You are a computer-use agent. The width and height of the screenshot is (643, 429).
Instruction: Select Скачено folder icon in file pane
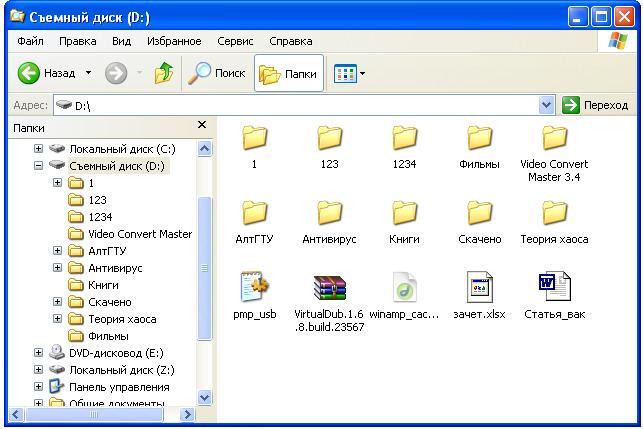(479, 213)
